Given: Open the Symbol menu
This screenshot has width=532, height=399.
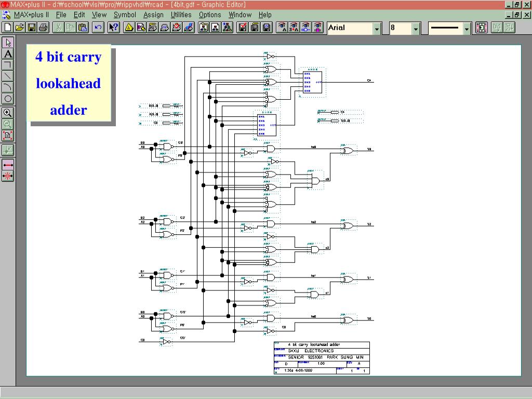Looking at the screenshot, I should click(125, 15).
